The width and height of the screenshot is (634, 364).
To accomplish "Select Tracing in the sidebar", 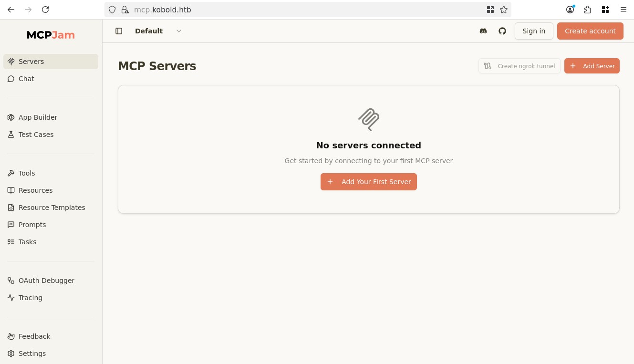I will (x=51, y=298).
